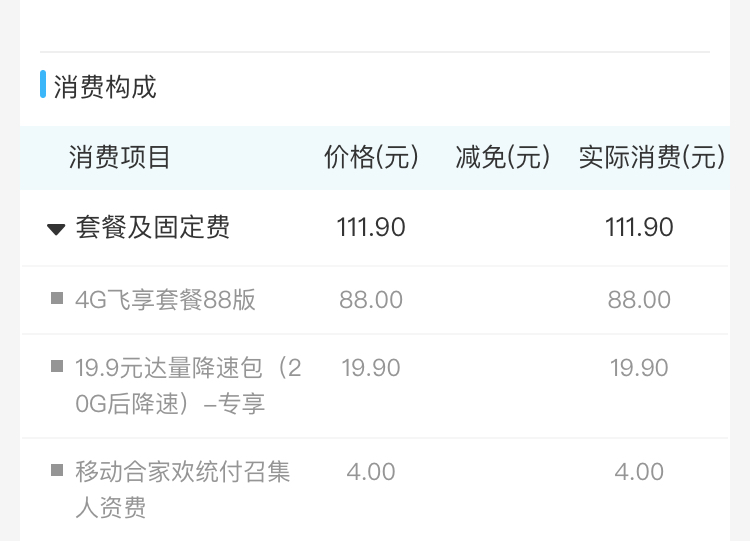750x541 pixels.
Task: Click the 111.90 value under 价格
Action: (371, 228)
